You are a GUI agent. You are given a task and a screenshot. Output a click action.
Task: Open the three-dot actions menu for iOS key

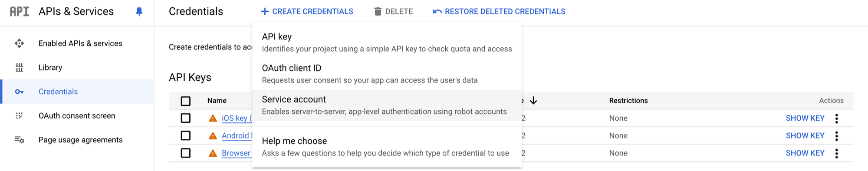click(x=836, y=118)
